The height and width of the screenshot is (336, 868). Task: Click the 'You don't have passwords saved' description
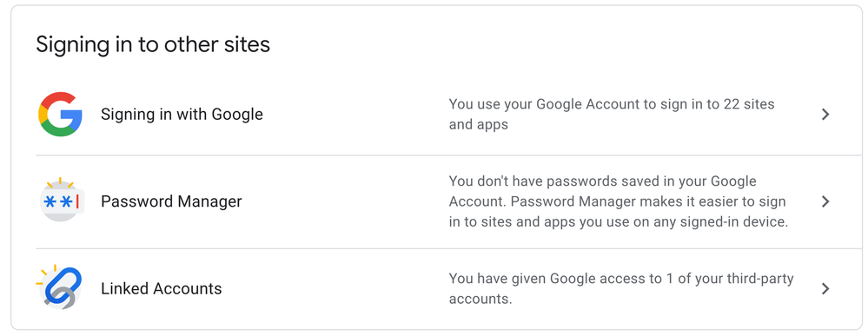click(x=619, y=201)
